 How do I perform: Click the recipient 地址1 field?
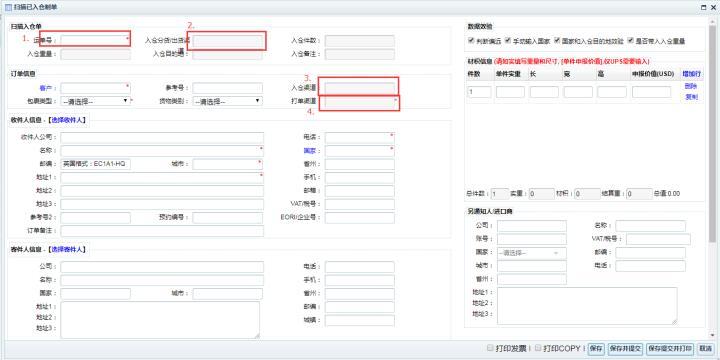(162, 178)
